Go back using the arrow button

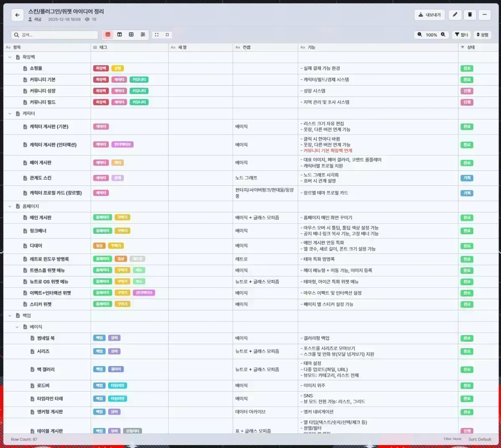[x=17, y=15]
